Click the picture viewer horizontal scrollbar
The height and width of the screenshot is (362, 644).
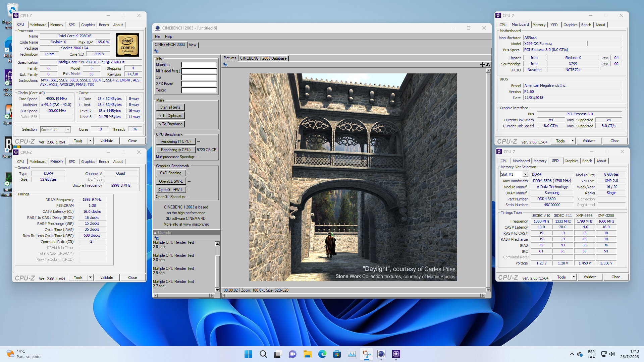pos(354,295)
